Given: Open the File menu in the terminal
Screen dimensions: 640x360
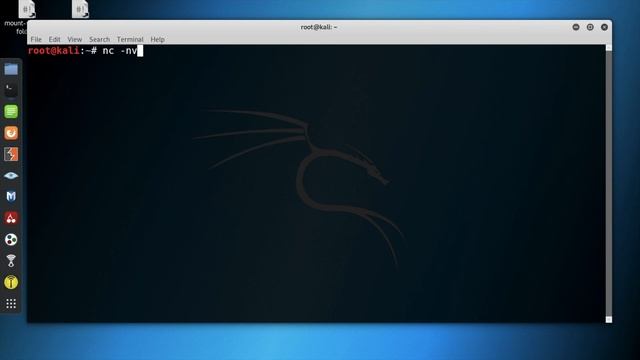Looking at the screenshot, I should 36,40.
